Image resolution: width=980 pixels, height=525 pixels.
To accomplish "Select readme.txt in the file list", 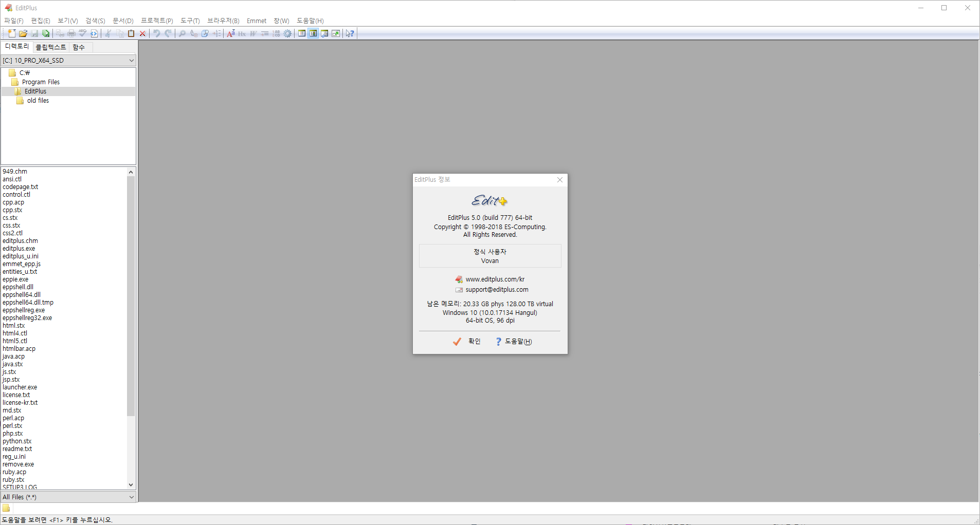I will pos(17,449).
